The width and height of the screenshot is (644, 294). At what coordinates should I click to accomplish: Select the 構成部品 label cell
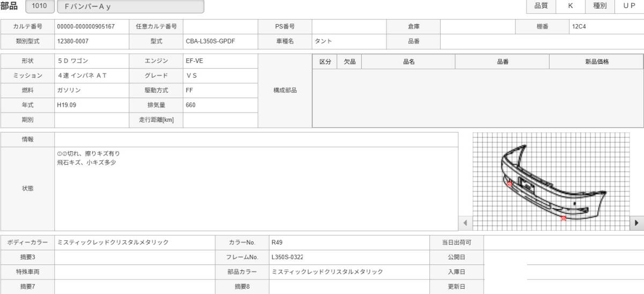pyautogui.click(x=285, y=91)
